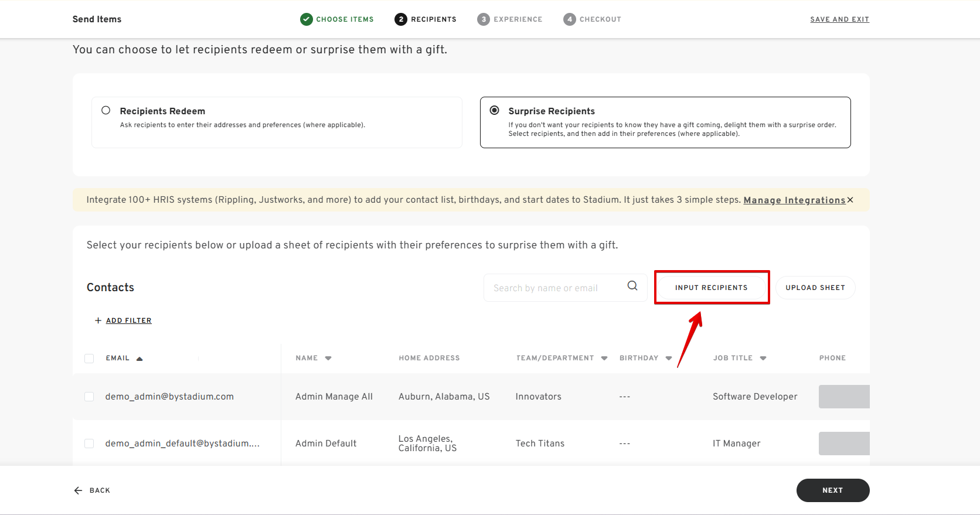980x515 pixels.
Task: Click the IT Manager job title cell
Action: (737, 444)
